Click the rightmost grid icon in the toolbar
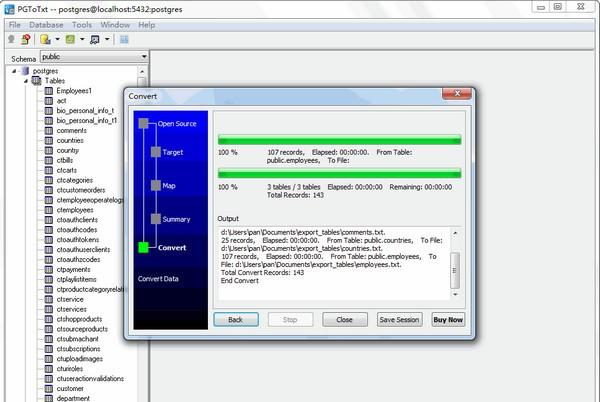600x402 pixels. tap(124, 40)
